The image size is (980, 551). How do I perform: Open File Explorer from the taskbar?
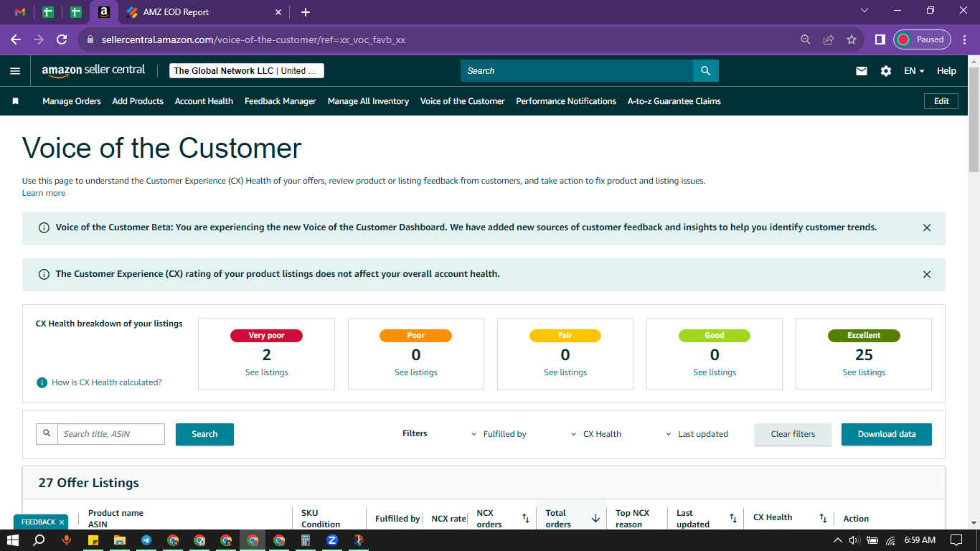(120, 540)
